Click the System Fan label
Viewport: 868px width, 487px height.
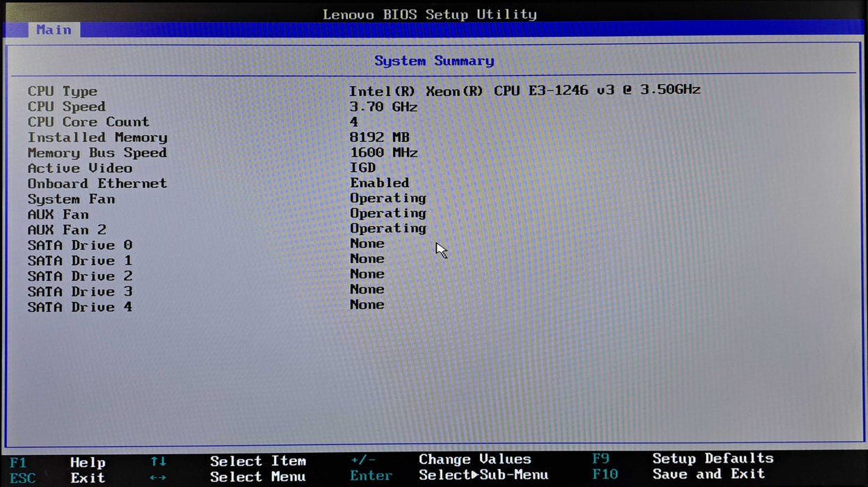tap(72, 199)
